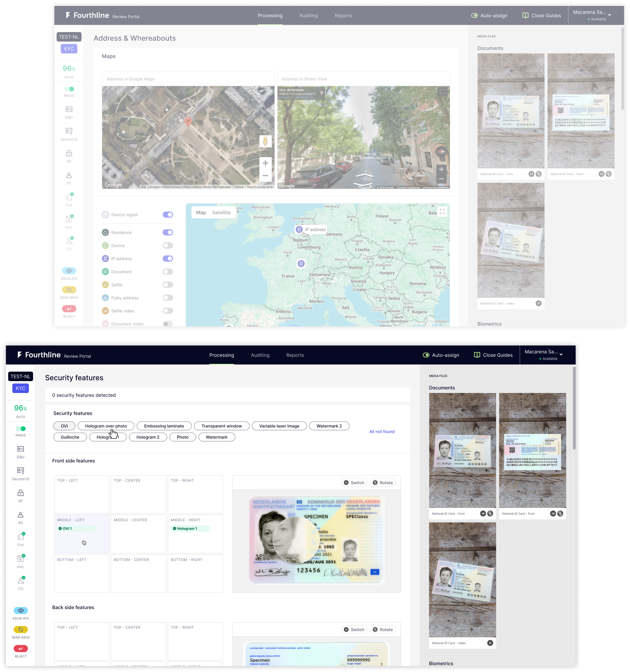Click the SEND BACK icon in top sidebar

(x=69, y=290)
